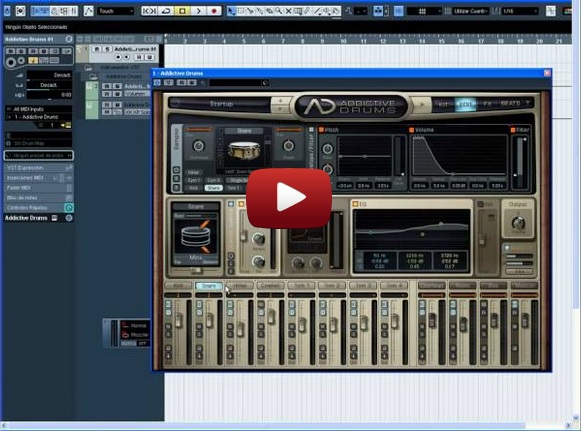The image size is (581, 431).
Task: Mute the Addictive Drums track with M in the track list
Action: tap(97, 49)
